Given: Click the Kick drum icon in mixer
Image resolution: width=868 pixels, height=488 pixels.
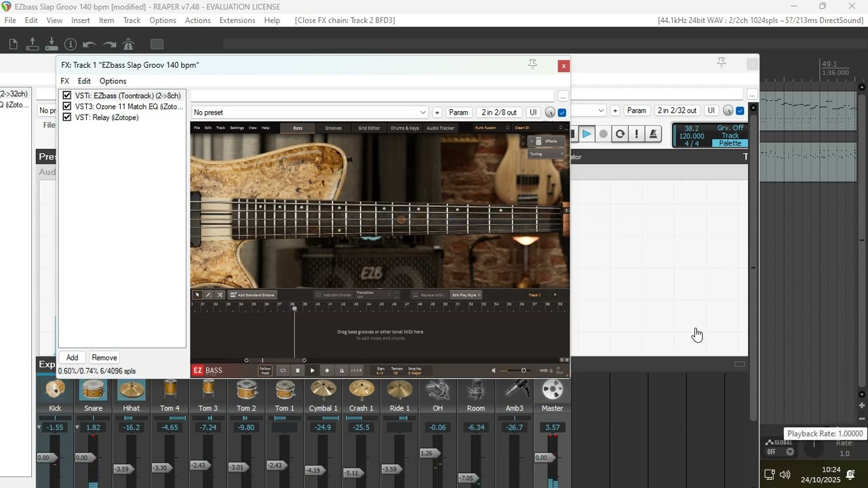Looking at the screenshot, I should pyautogui.click(x=55, y=390).
